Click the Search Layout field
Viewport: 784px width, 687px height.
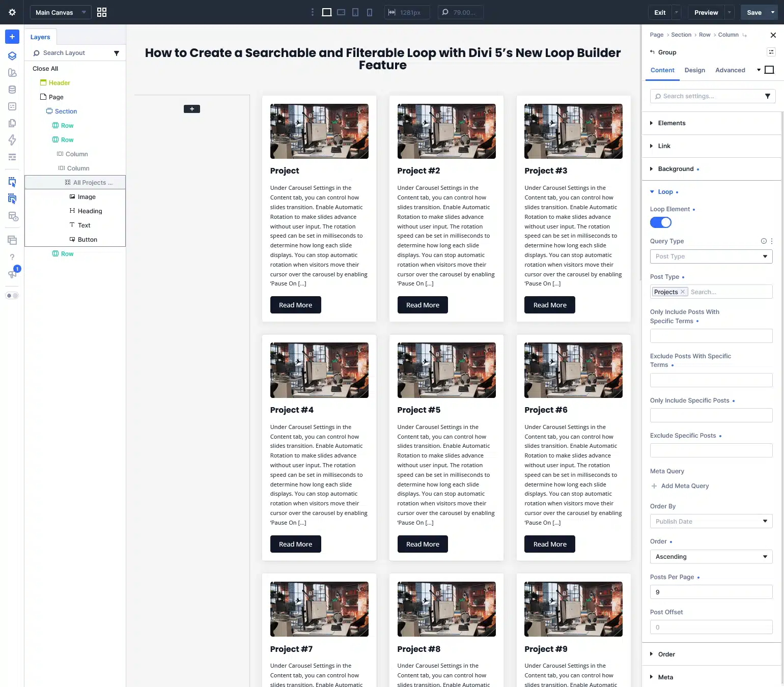[70, 53]
